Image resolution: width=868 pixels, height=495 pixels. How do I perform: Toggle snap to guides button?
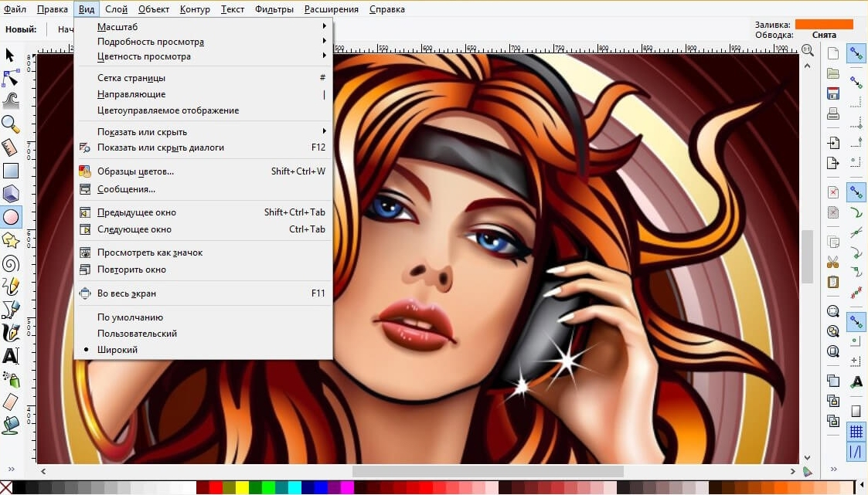[856, 452]
